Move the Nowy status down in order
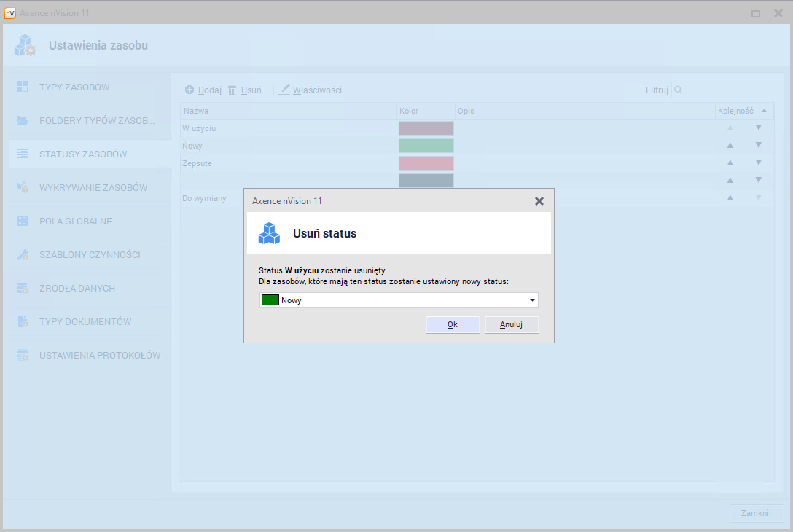This screenshot has height=532, width=793. click(758, 145)
